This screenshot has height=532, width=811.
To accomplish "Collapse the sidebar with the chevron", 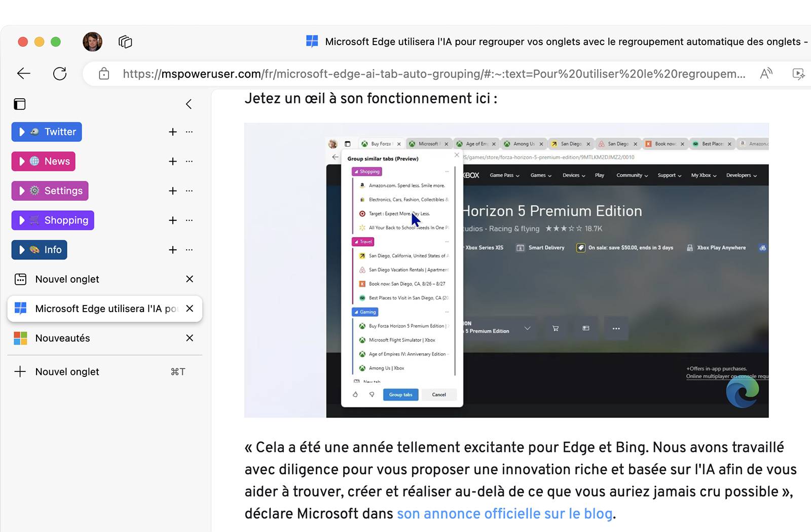I will tap(189, 104).
